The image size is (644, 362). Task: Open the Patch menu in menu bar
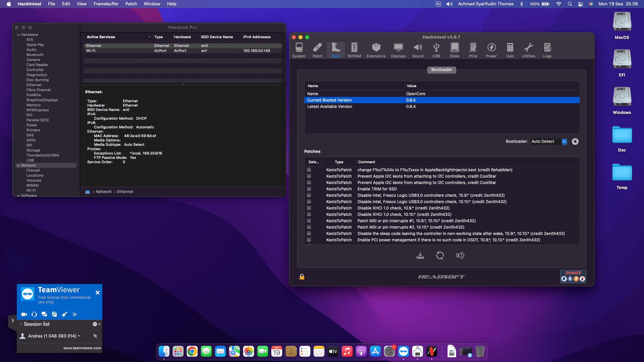point(131,4)
